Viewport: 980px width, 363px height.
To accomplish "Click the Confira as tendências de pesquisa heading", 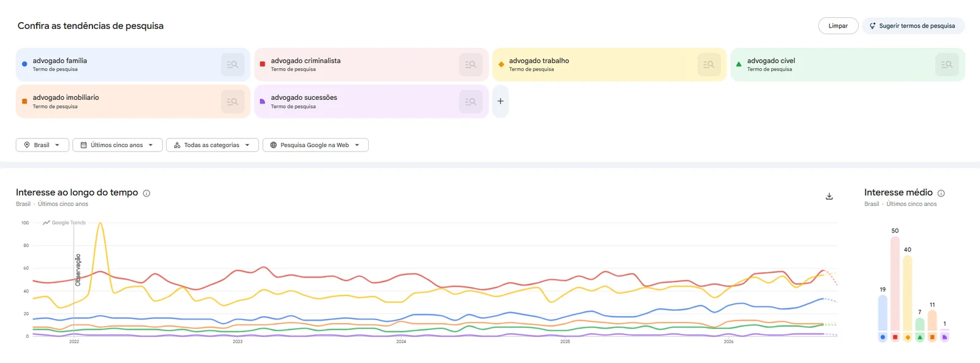I will pyautogui.click(x=91, y=26).
